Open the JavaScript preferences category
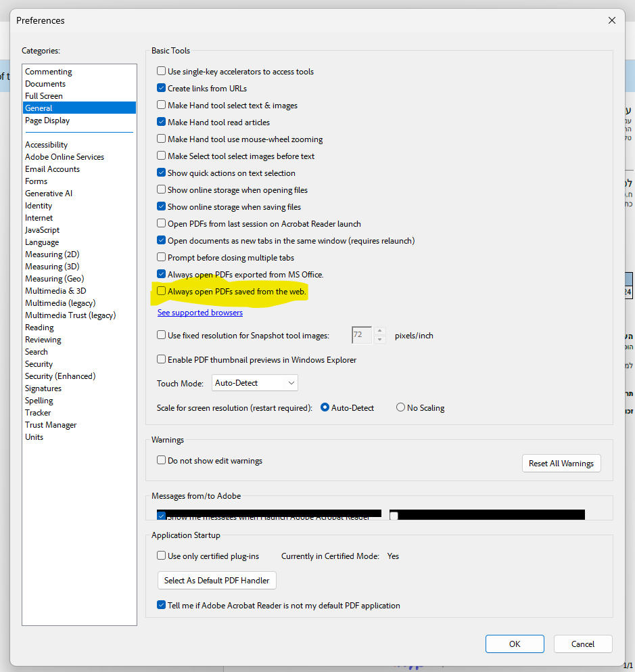Image resolution: width=635 pixels, height=672 pixels. [x=42, y=229]
